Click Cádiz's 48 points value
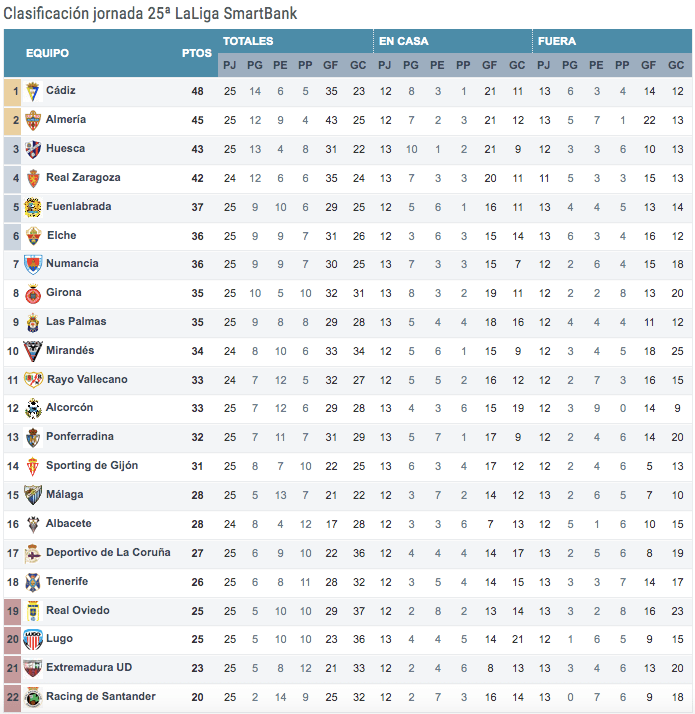 pyautogui.click(x=197, y=91)
